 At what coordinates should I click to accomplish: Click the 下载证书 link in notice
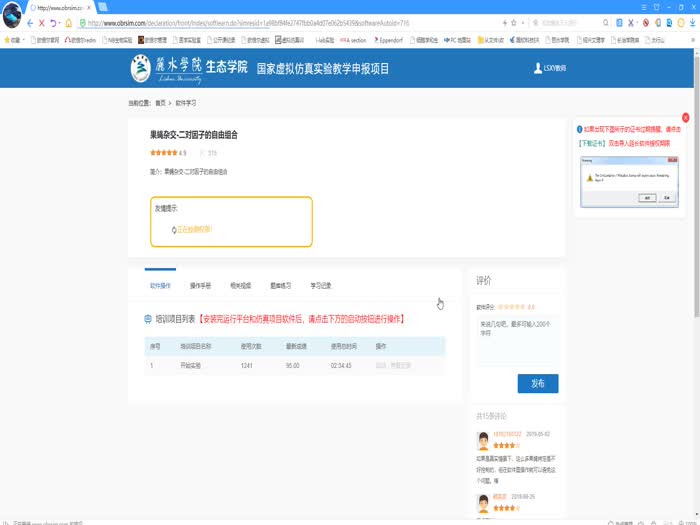(591, 142)
